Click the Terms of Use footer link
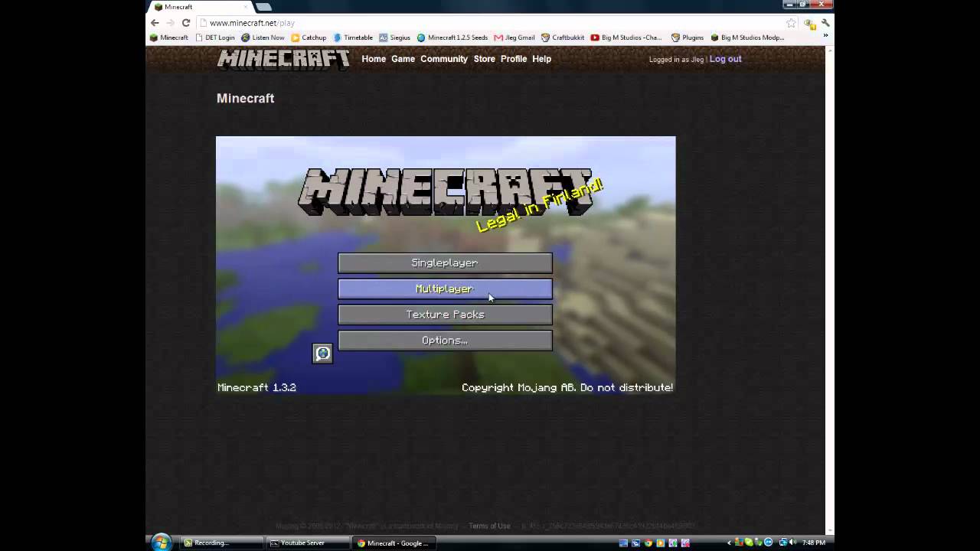980x551 pixels. coord(489,526)
